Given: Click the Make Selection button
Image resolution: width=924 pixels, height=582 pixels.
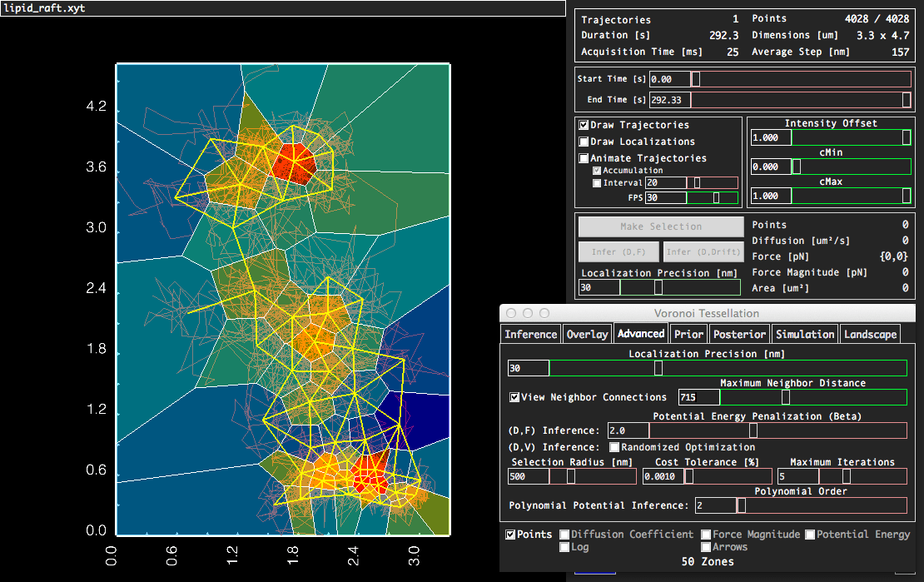Looking at the screenshot, I should [x=661, y=226].
